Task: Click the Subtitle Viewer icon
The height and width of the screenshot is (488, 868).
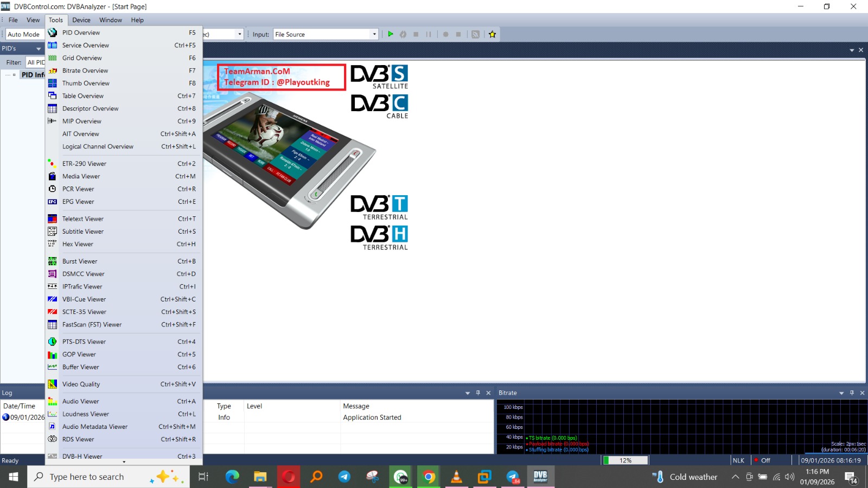Action: click(53, 232)
